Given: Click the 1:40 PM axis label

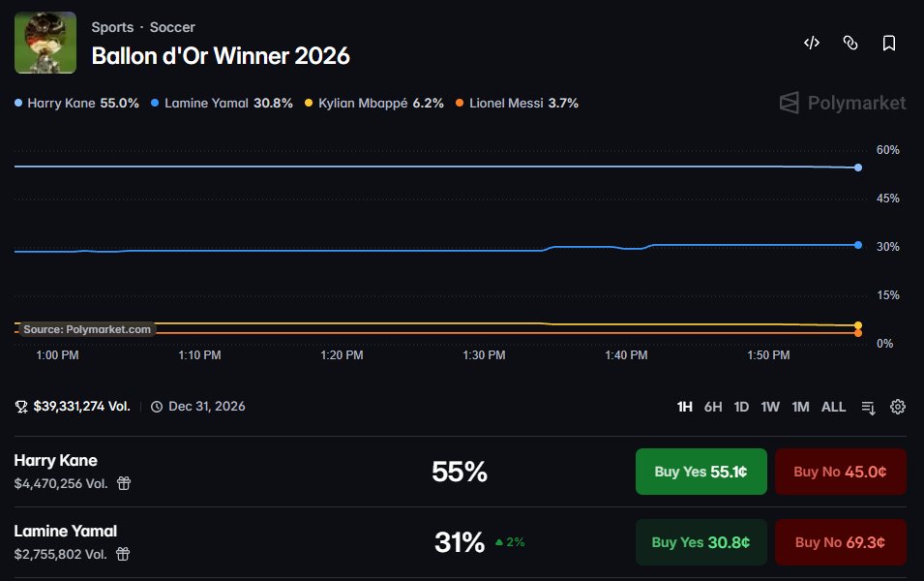Looking at the screenshot, I should 626,355.
